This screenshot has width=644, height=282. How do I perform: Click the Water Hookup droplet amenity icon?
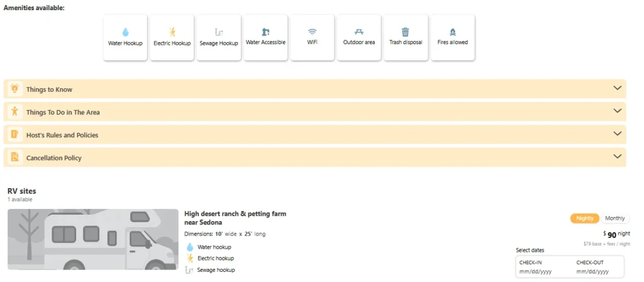tap(125, 32)
